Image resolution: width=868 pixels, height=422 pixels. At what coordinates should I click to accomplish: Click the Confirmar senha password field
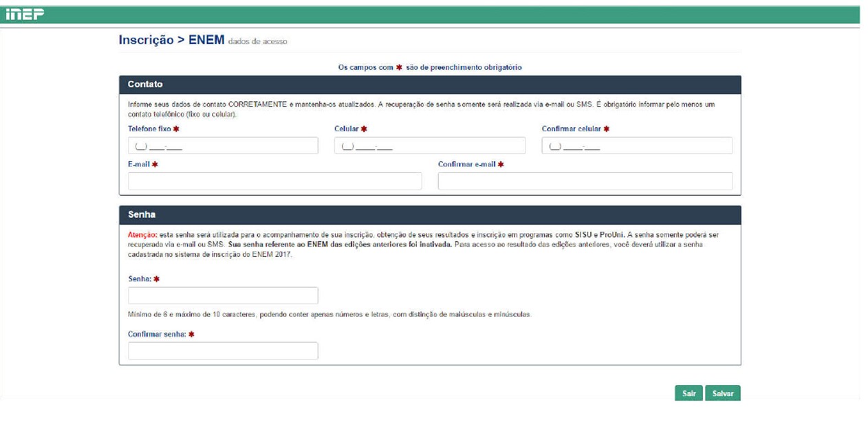[x=223, y=351]
